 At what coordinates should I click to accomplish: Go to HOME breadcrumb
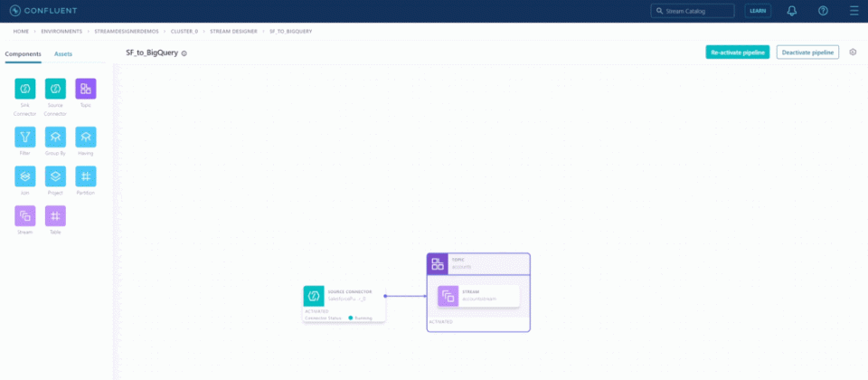(x=21, y=32)
